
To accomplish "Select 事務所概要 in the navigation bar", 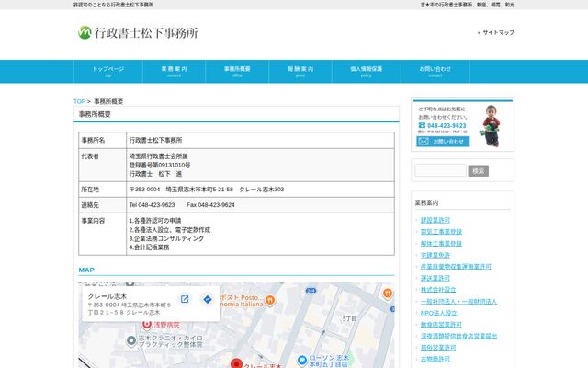I will click(237, 71).
